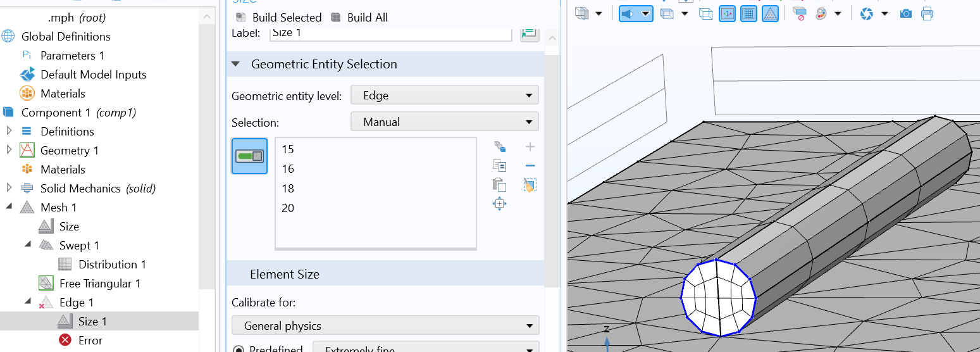Click the Label text field containing Size 1
Image resolution: width=980 pixels, height=352 pixels.
point(390,33)
